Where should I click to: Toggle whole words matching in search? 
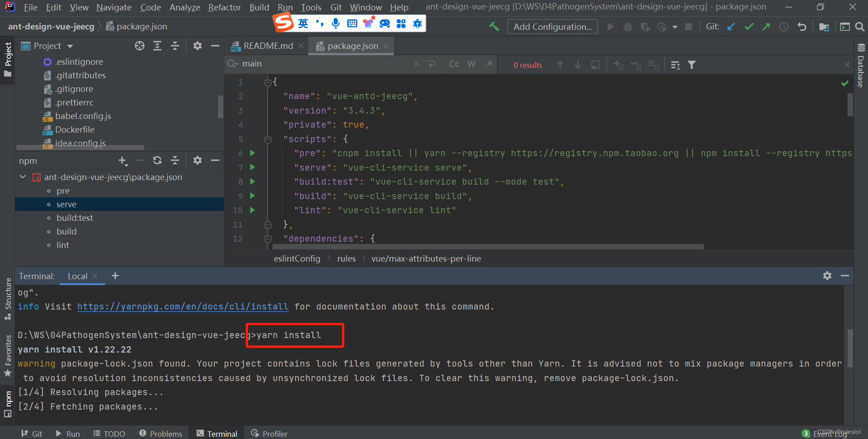coord(471,64)
